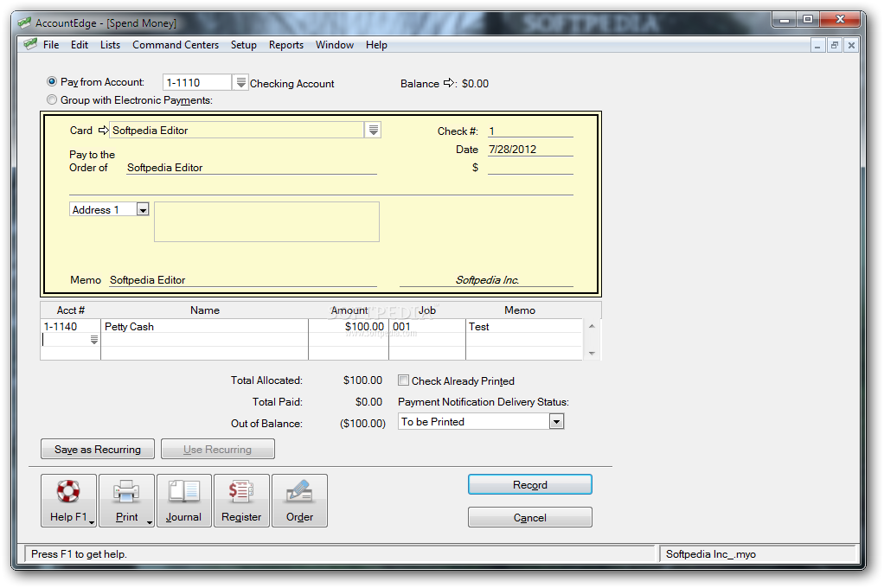Viewport: 884px width, 588px height.
Task: Open the Lists menu
Action: tap(110, 45)
